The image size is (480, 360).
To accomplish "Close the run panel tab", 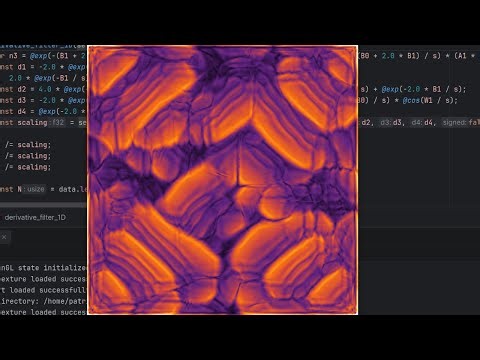I will [4, 237].
